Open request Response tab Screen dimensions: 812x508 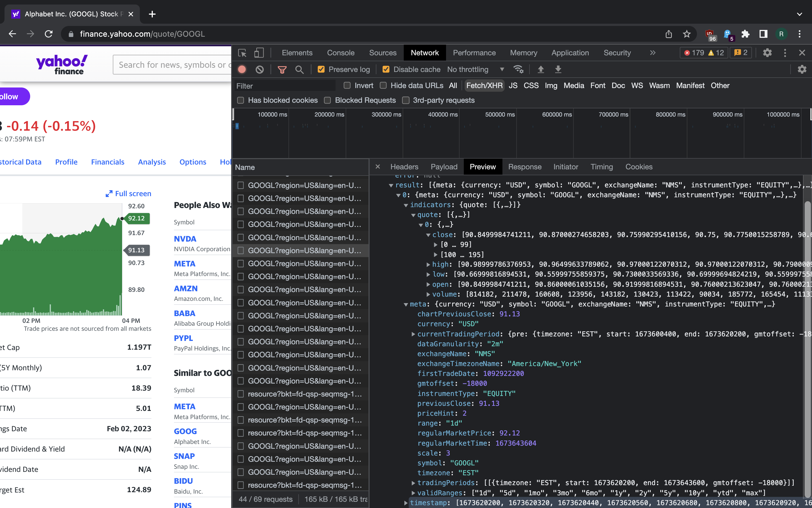525,167
